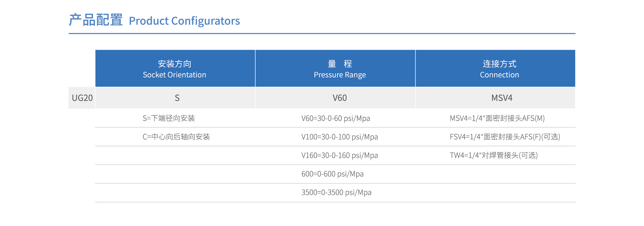Pick the 600=0-600 psi/Mpa range

click(x=332, y=174)
